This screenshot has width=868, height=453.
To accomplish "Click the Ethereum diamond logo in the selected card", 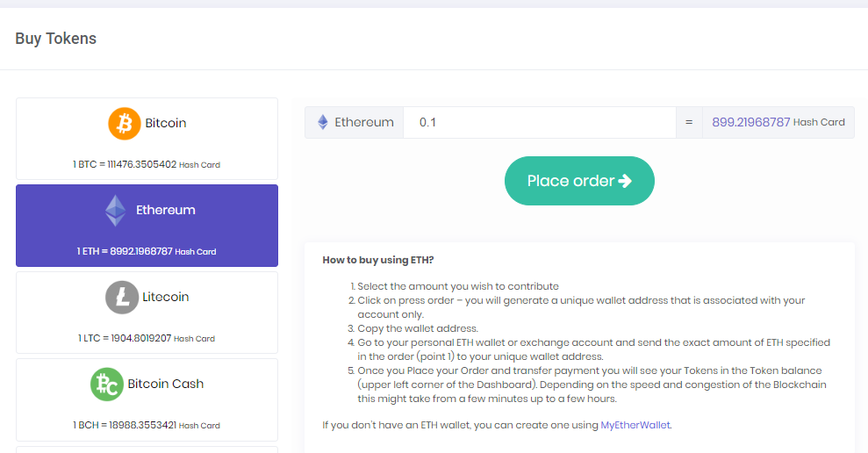I will click(116, 211).
